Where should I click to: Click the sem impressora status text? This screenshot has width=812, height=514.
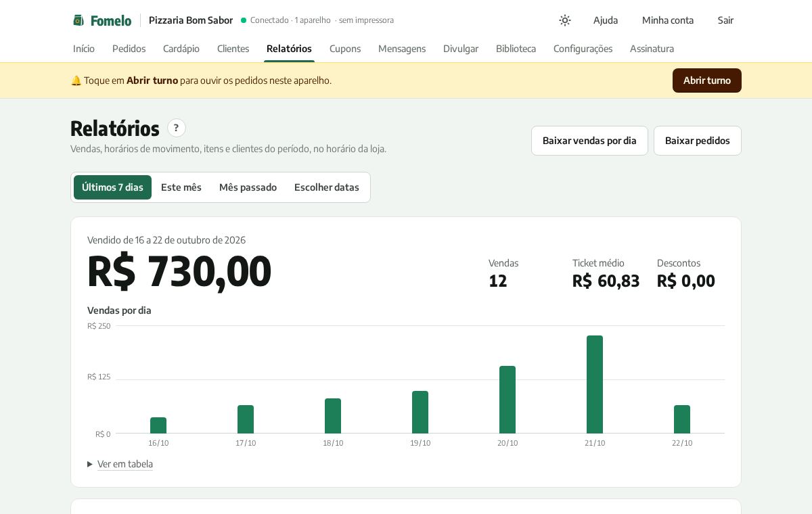click(366, 20)
